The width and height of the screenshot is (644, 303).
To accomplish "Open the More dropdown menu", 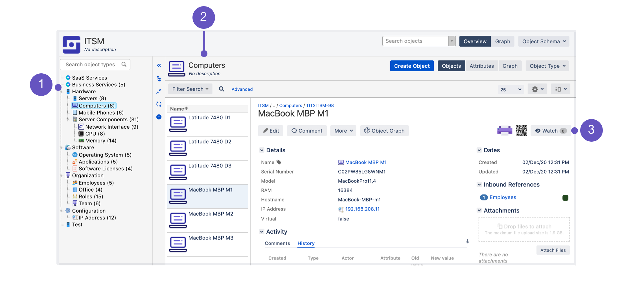I will [343, 131].
